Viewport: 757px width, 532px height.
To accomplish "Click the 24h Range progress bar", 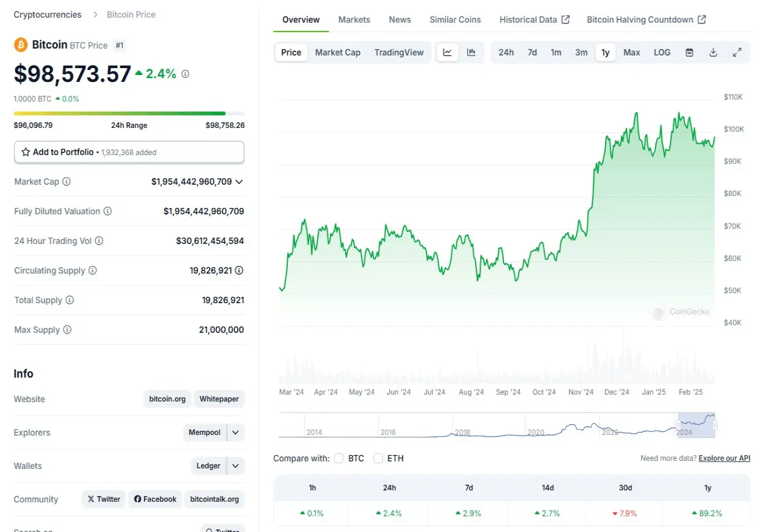I will click(129, 113).
